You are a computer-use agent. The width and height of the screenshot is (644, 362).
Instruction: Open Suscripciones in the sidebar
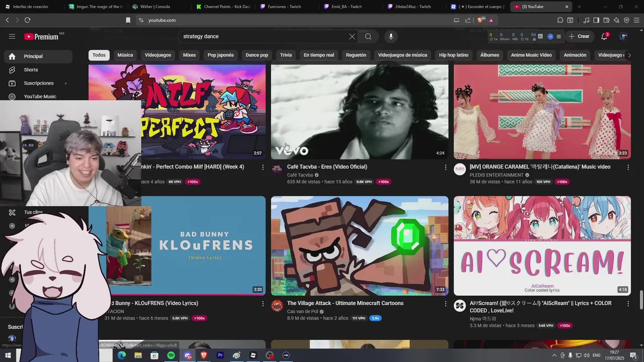pyautogui.click(x=38, y=83)
